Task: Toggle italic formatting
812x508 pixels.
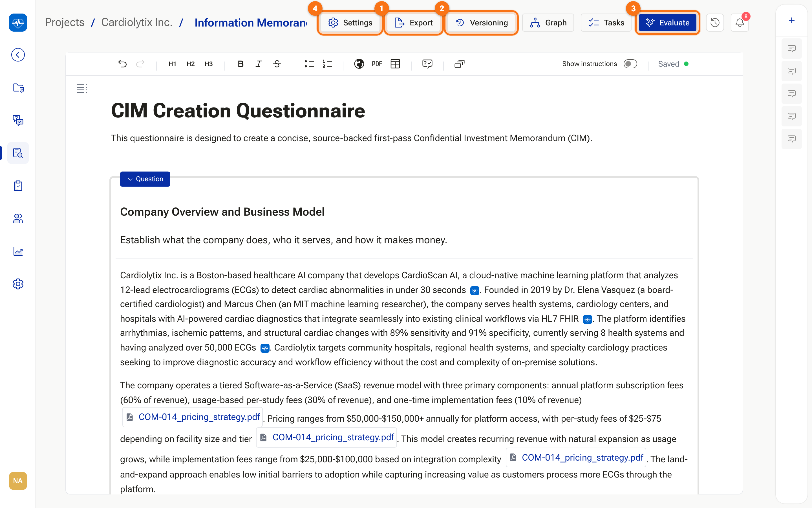Action: pos(258,64)
